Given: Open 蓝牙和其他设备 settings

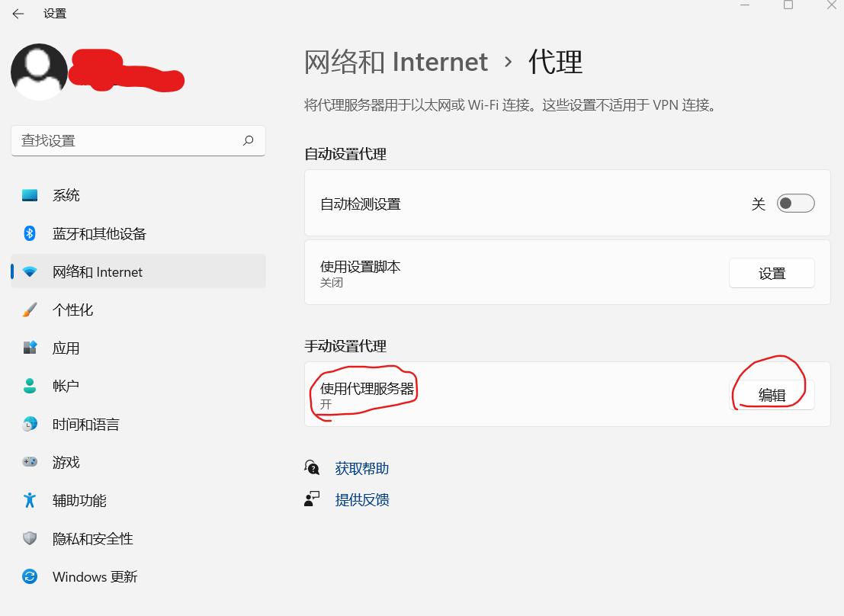Looking at the screenshot, I should pyautogui.click(x=99, y=233).
